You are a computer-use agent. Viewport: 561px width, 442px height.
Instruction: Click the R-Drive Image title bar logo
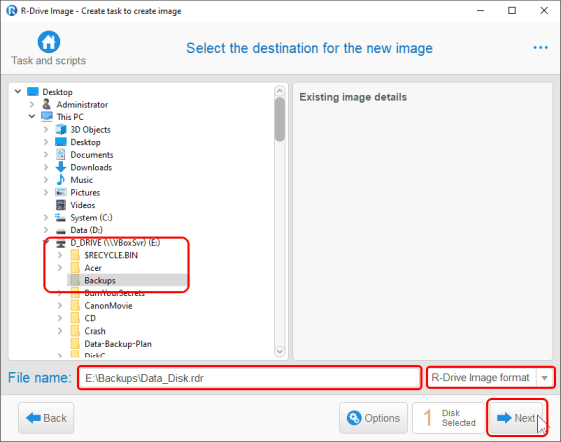11,10
